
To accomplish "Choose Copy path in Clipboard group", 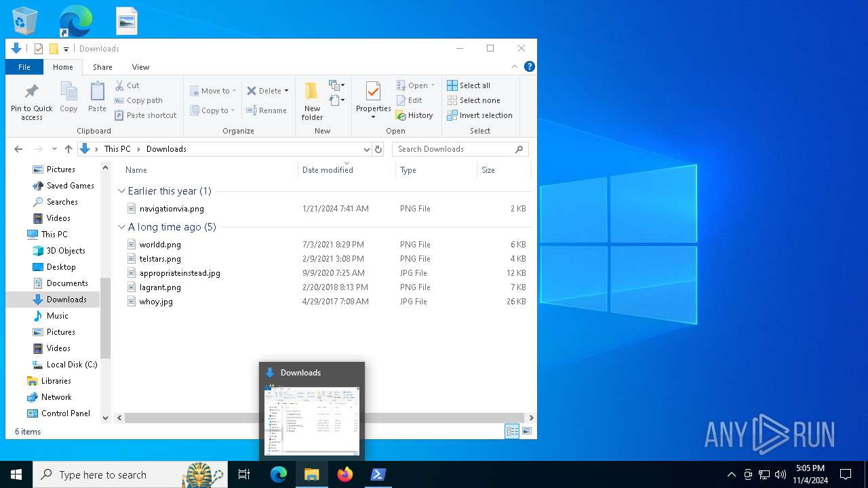I will 138,100.
